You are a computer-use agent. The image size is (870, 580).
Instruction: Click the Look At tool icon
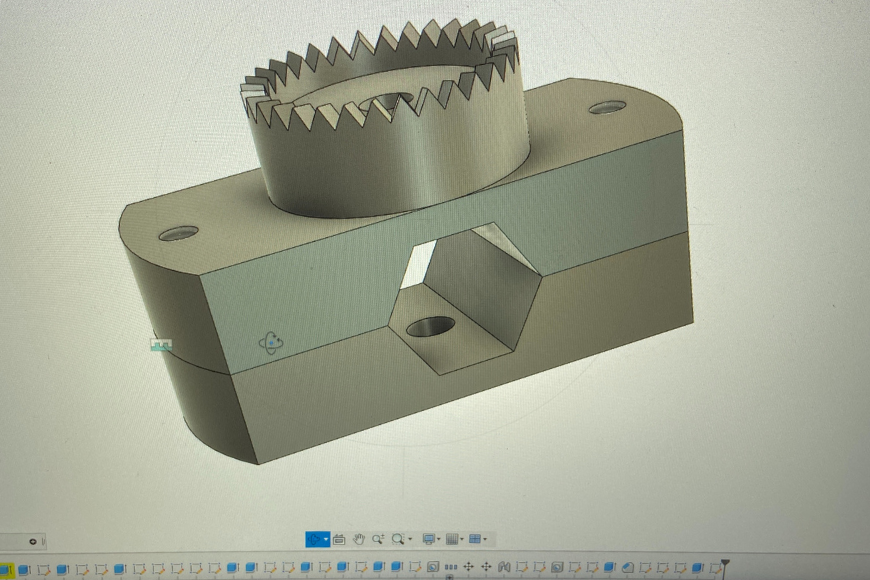(x=339, y=539)
